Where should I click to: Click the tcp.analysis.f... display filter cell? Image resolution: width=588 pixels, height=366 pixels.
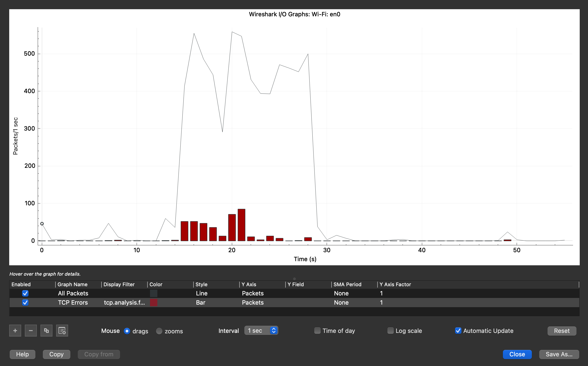(124, 303)
